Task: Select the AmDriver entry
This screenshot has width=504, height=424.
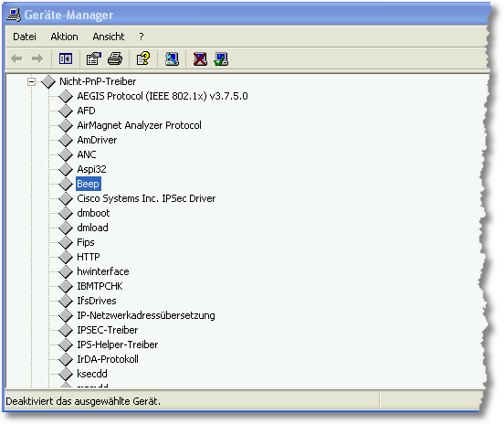Action: 97,140
